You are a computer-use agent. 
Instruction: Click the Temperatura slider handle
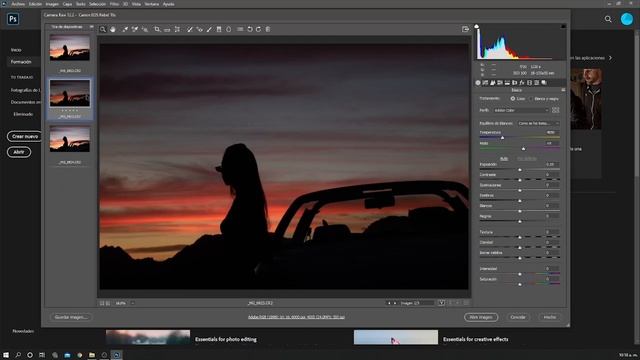click(x=502, y=138)
